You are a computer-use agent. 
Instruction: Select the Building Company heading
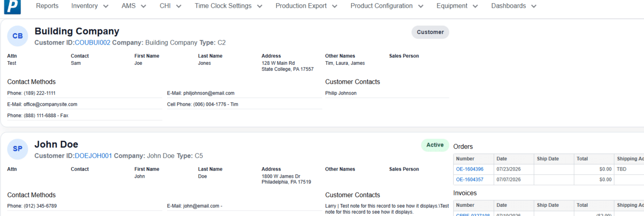(77, 31)
